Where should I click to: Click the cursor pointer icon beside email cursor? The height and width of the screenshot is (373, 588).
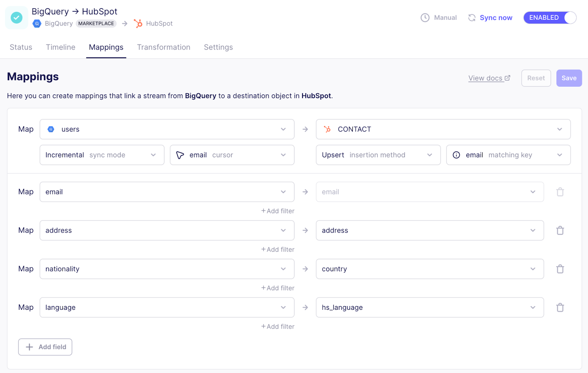pos(180,155)
